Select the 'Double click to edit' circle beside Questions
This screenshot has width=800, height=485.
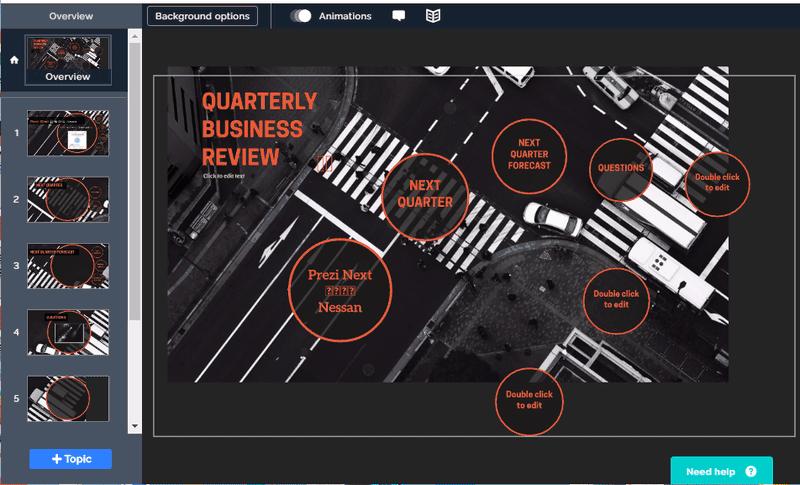pos(717,184)
